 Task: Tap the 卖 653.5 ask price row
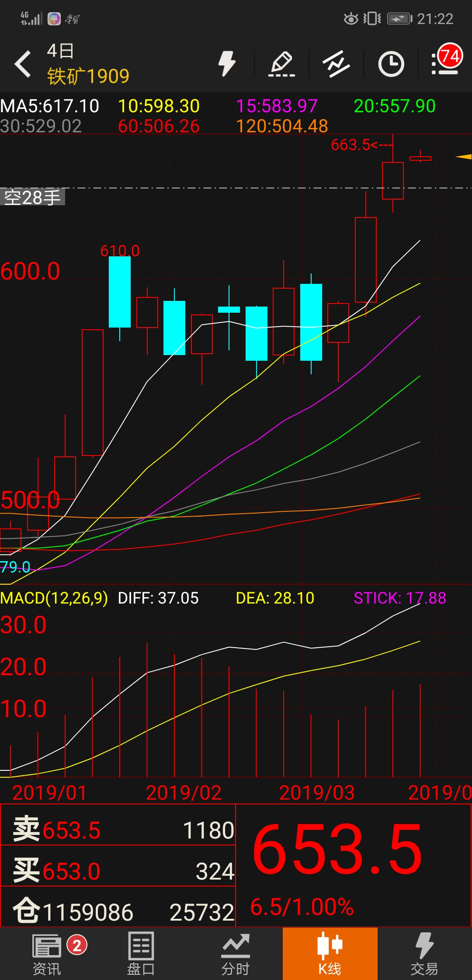point(118,830)
